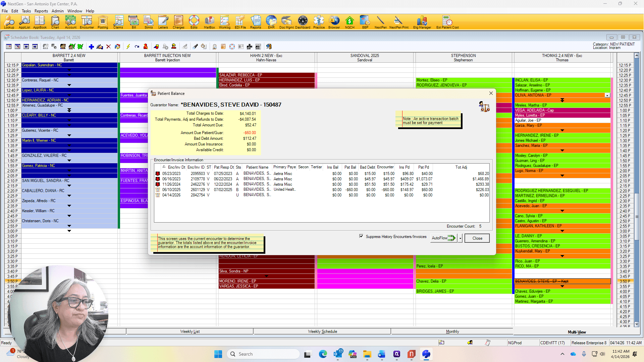Click the Windows taskbar Search box

coord(263,354)
